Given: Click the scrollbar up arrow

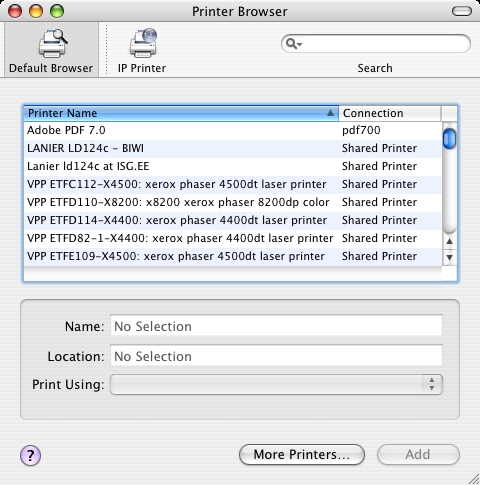Looking at the screenshot, I should click(x=449, y=241).
